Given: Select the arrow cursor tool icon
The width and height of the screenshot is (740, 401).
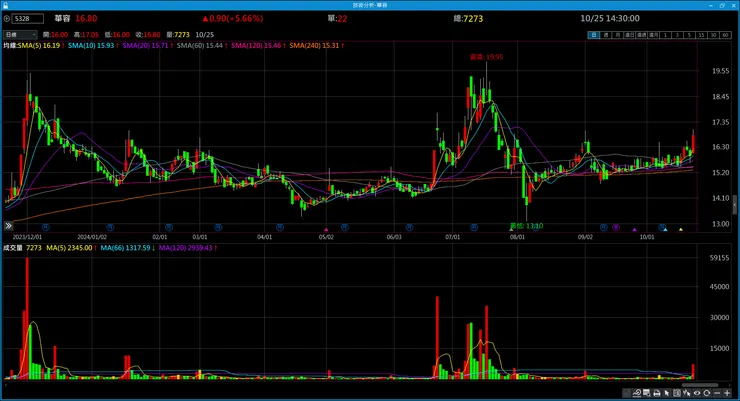Looking at the screenshot, I should [666, 393].
